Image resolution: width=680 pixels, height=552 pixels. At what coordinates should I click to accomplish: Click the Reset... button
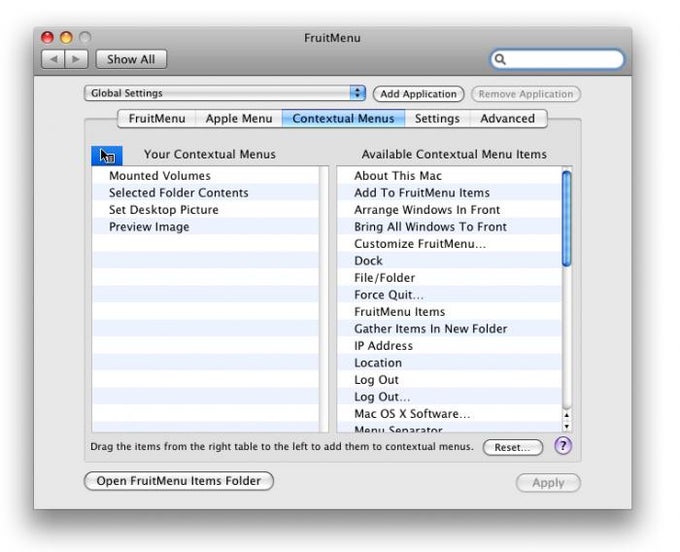[x=512, y=447]
